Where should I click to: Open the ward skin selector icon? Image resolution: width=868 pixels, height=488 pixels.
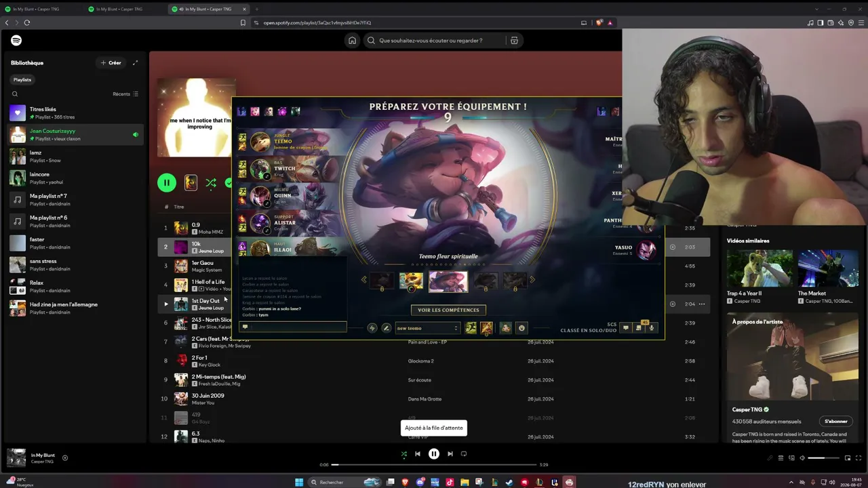(506, 329)
